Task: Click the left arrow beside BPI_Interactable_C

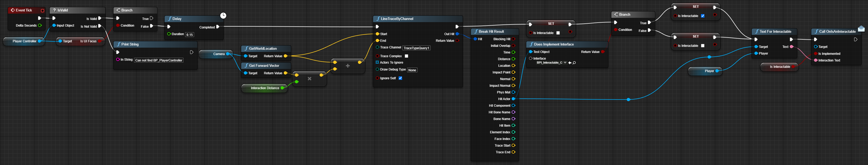Action: click(570, 63)
